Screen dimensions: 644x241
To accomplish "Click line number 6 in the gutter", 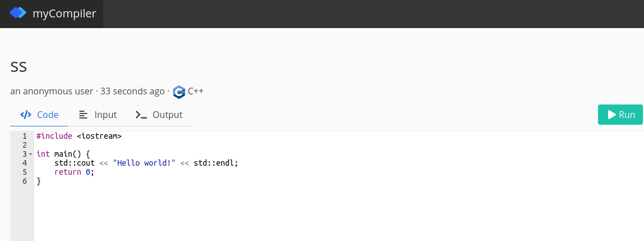I will click(24, 181).
